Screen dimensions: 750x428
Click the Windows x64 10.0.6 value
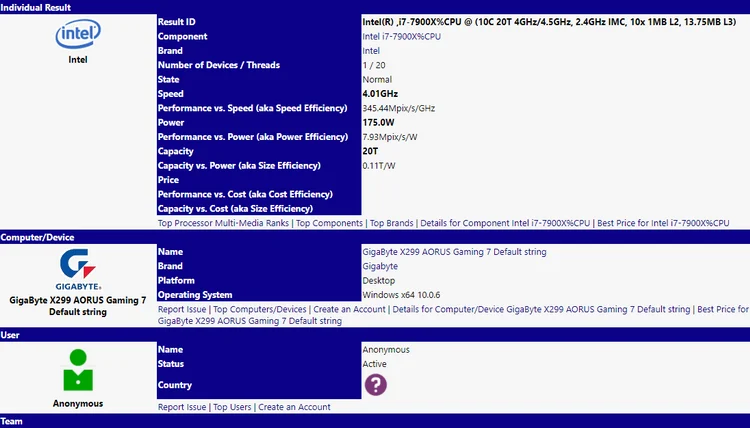401,295
